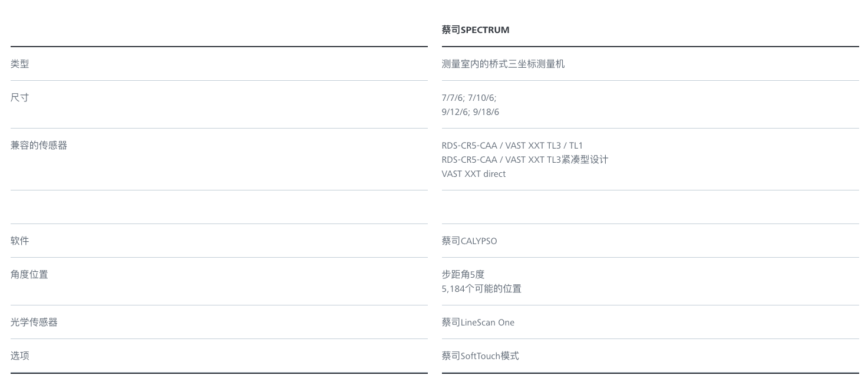Click the 测量室内的桥式三坐标测量机 text
Viewport: 868px width, 388px height.
pyautogui.click(x=503, y=64)
